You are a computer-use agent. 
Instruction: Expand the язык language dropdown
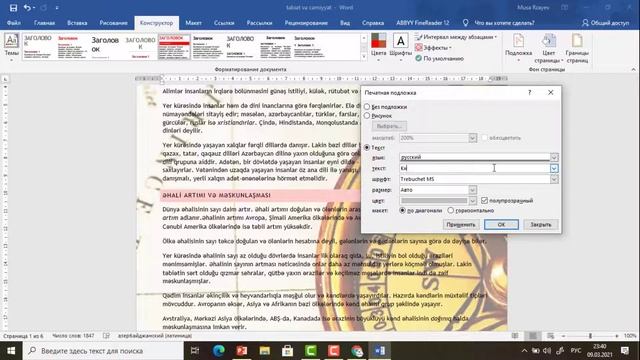[x=554, y=157]
